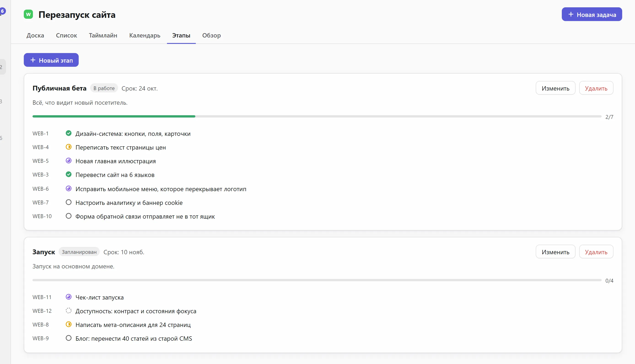Click the Новый этап button
The height and width of the screenshot is (364, 635).
[51, 60]
